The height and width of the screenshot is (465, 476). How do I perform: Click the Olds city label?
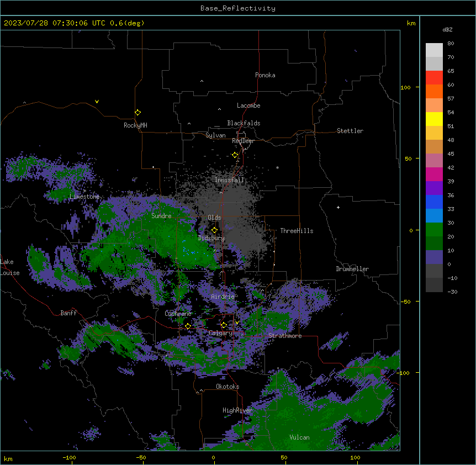(x=214, y=218)
